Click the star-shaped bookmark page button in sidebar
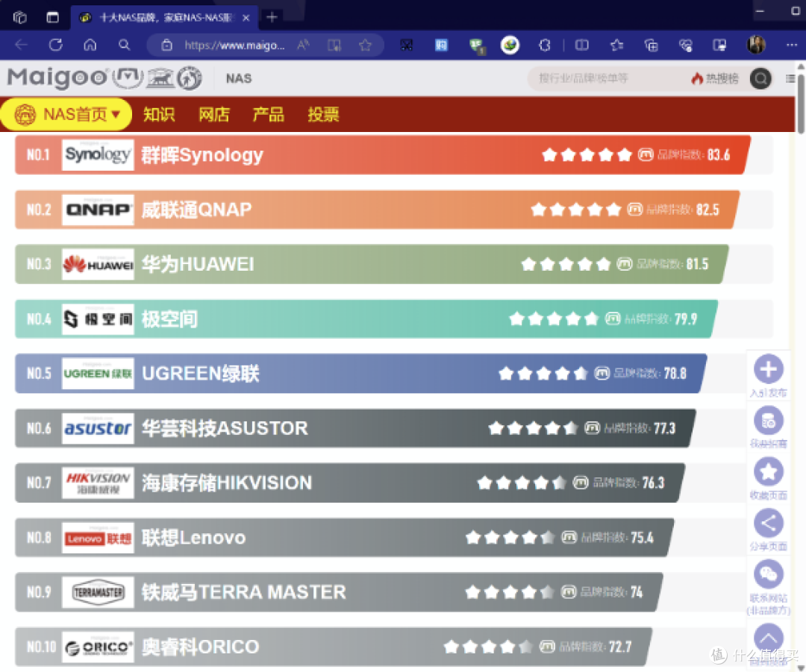 click(769, 472)
